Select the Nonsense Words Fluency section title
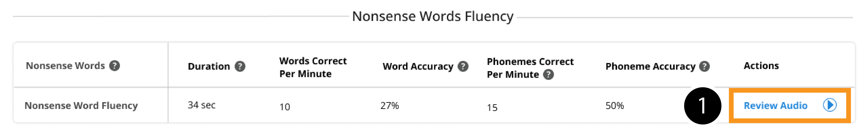 click(x=433, y=16)
